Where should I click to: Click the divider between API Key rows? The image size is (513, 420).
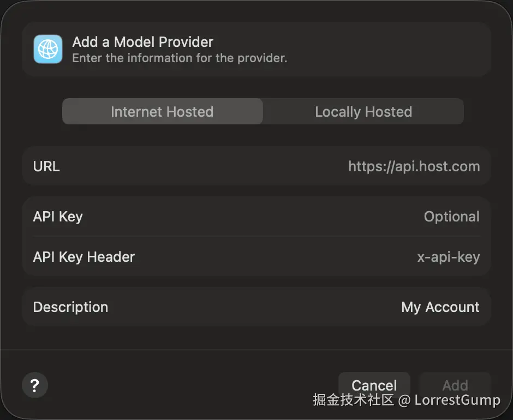tap(256, 236)
